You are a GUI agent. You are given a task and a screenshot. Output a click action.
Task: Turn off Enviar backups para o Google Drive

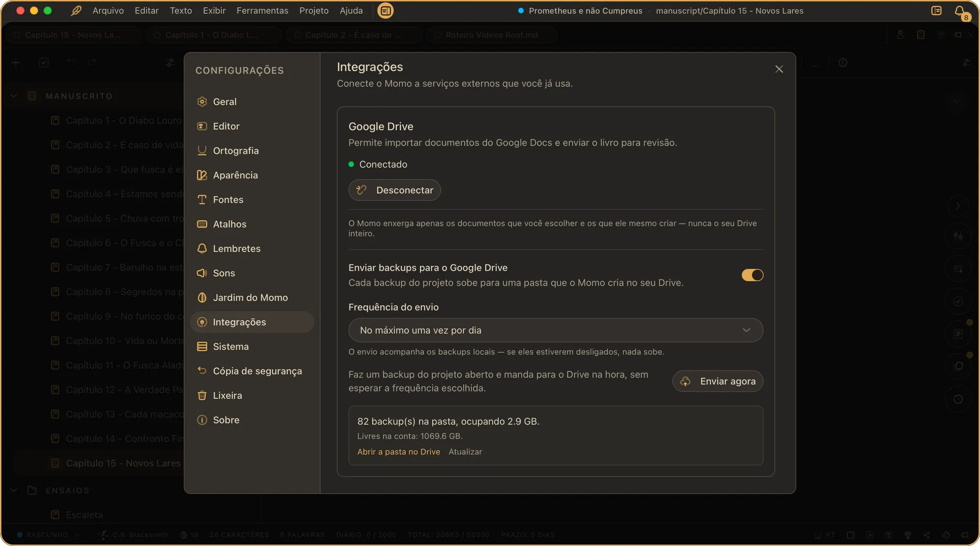[x=752, y=275]
